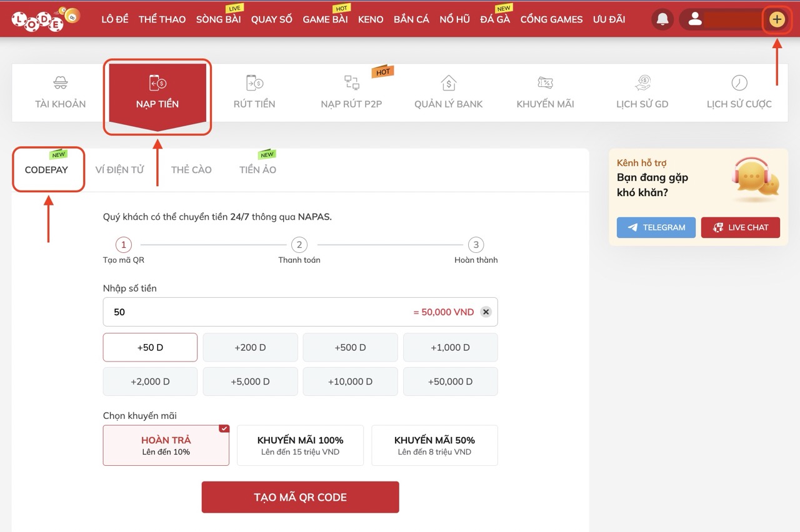This screenshot has width=800, height=532.
Task: Open Quản Lý Bank icon
Action: coord(448,83)
